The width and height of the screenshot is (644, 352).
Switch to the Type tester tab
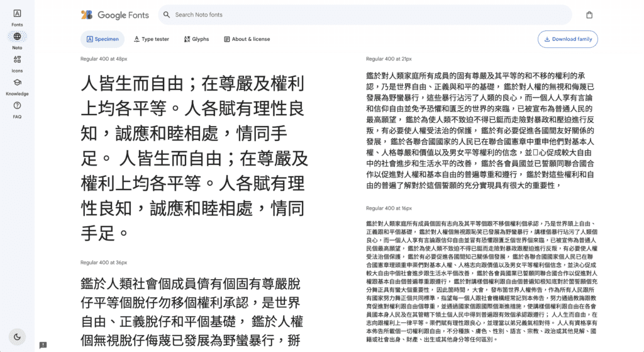(x=151, y=39)
